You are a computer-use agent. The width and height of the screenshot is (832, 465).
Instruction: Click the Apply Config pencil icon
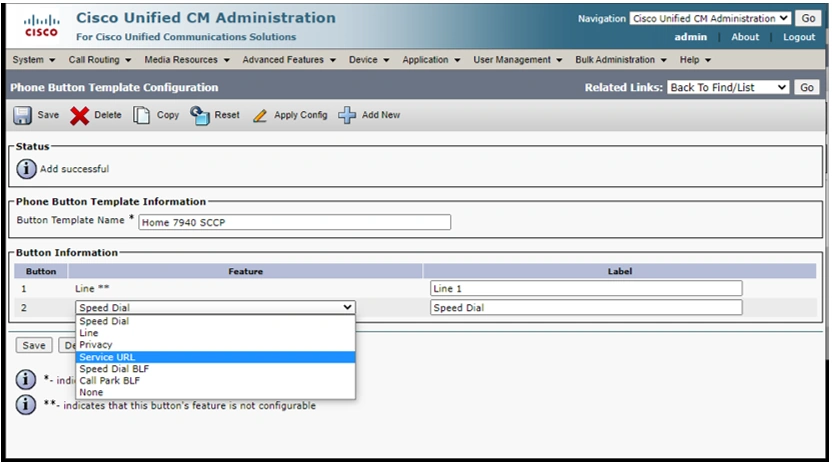(260, 116)
